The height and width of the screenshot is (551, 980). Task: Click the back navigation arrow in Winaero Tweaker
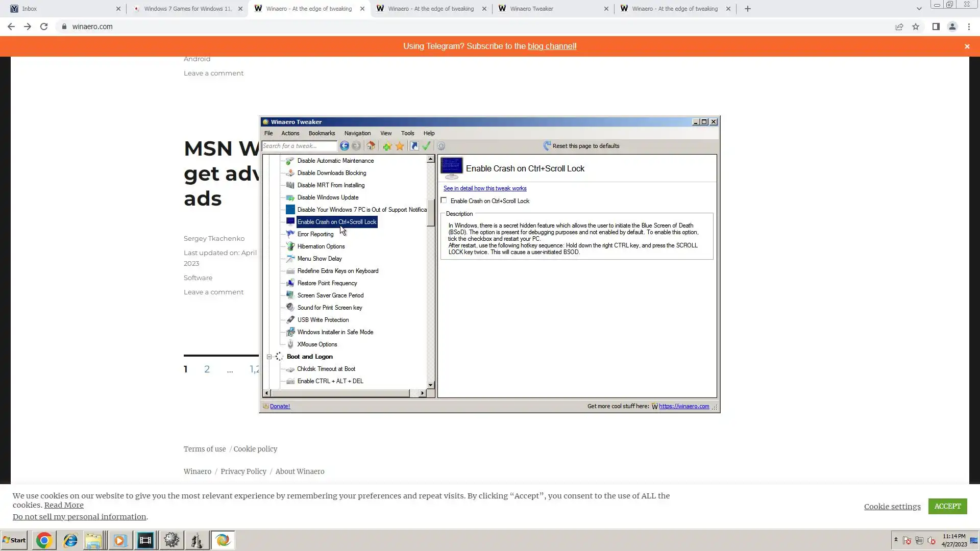point(345,146)
